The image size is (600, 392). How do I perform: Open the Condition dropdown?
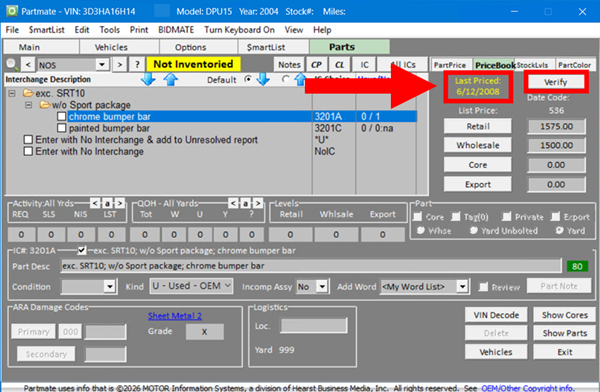click(x=109, y=286)
